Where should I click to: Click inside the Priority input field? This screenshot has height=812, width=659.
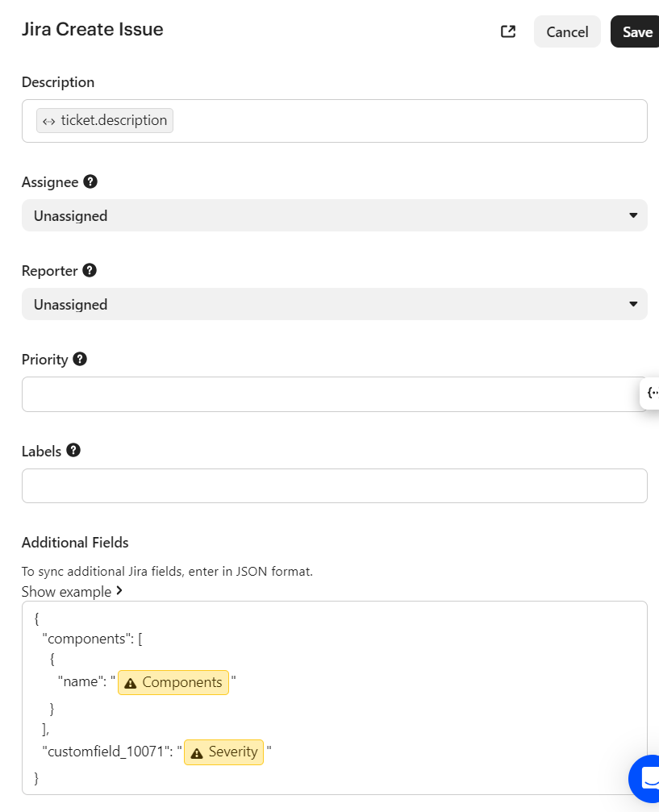point(323,394)
